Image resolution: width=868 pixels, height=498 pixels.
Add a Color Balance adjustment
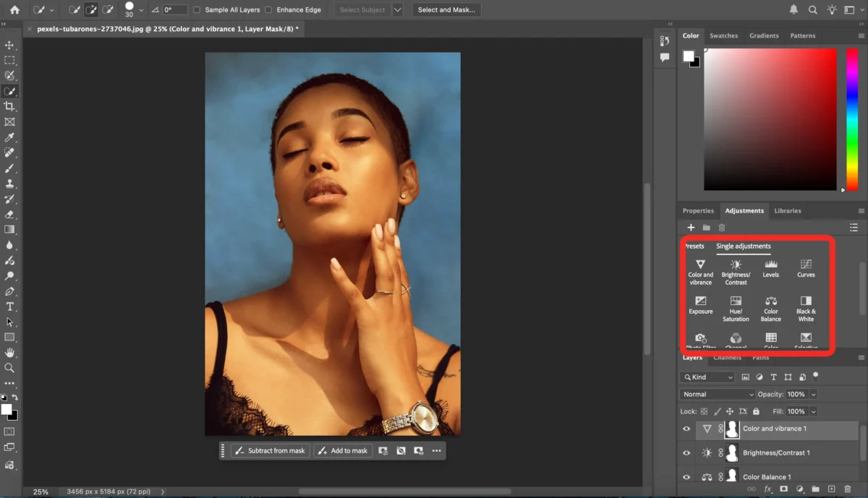coord(771,309)
